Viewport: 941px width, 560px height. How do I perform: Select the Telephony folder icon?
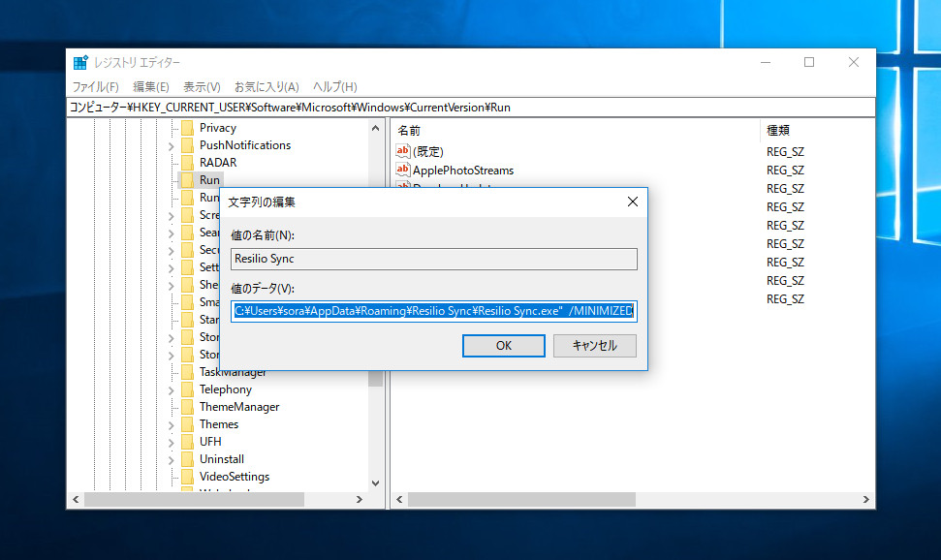pos(187,389)
